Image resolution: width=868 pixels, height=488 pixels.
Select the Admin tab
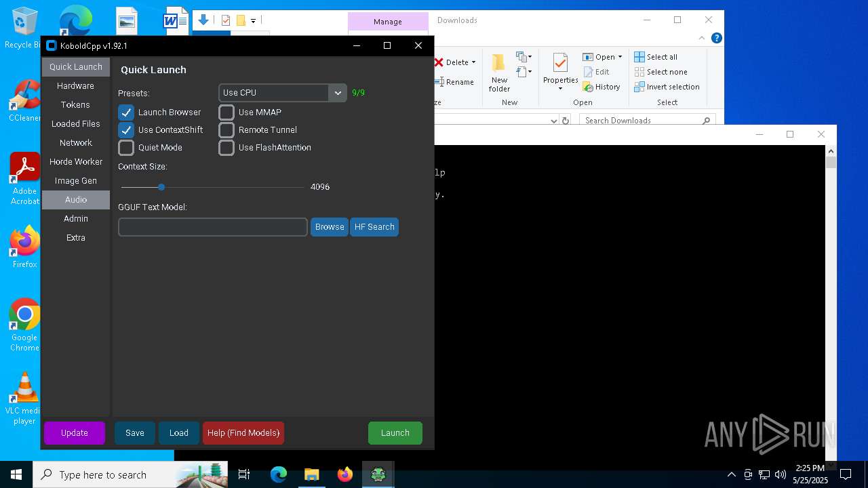click(x=76, y=219)
